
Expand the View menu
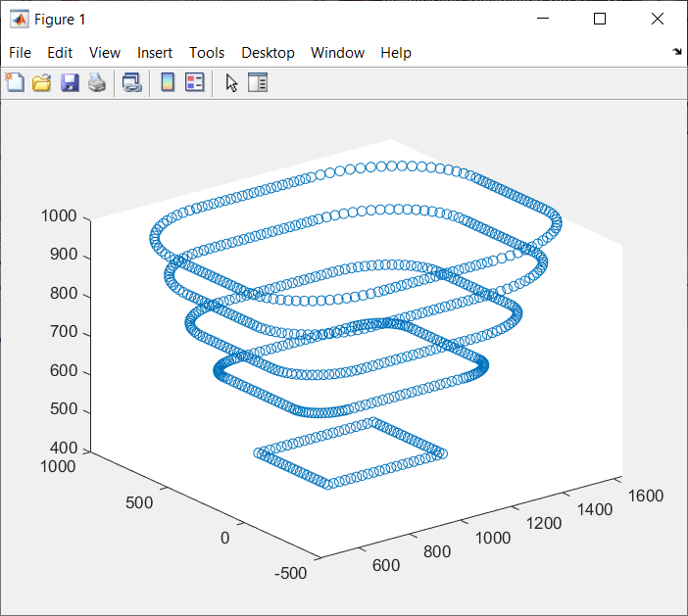coord(105,53)
